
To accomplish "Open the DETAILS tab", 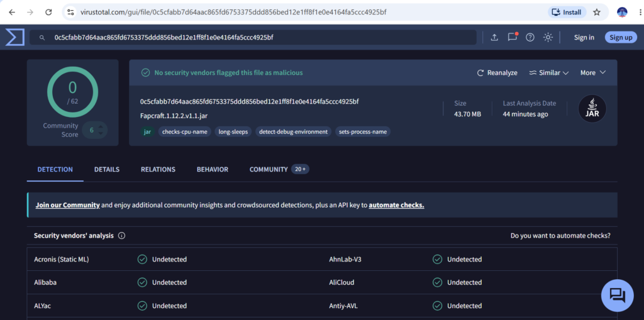I will coord(107,169).
